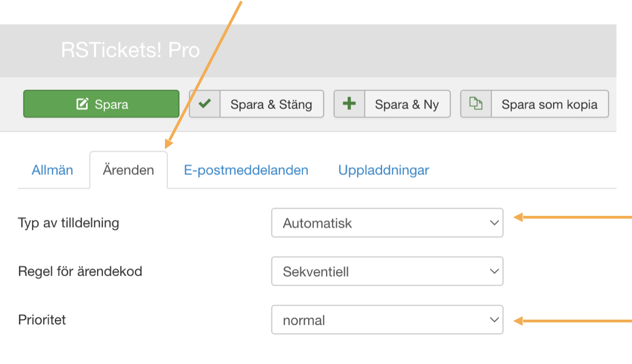
Task: Click the edit pencil icon on Spara
Action: tap(82, 104)
